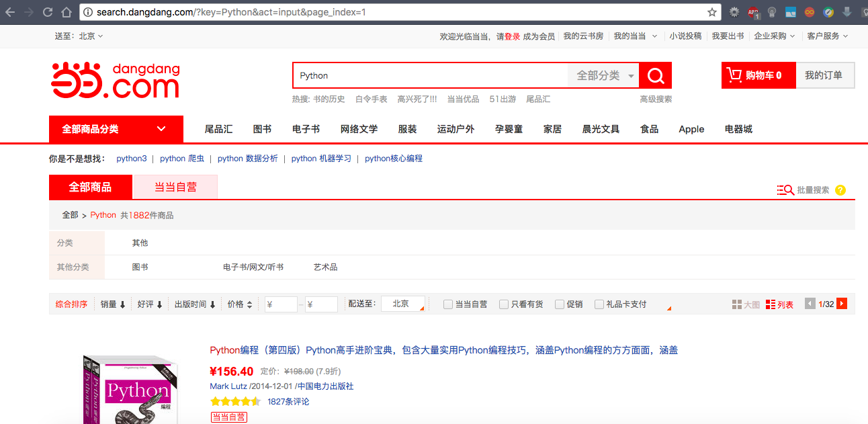Open the 图书 navigation menu item

point(262,129)
